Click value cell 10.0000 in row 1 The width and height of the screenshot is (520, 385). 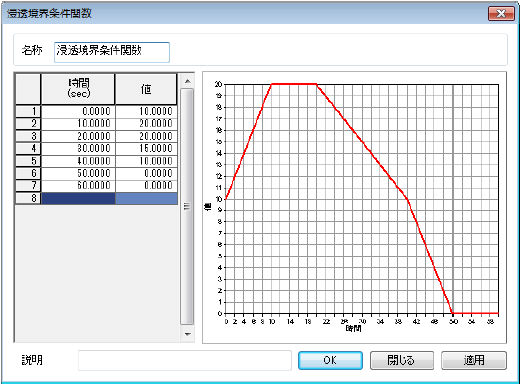pyautogui.click(x=146, y=111)
